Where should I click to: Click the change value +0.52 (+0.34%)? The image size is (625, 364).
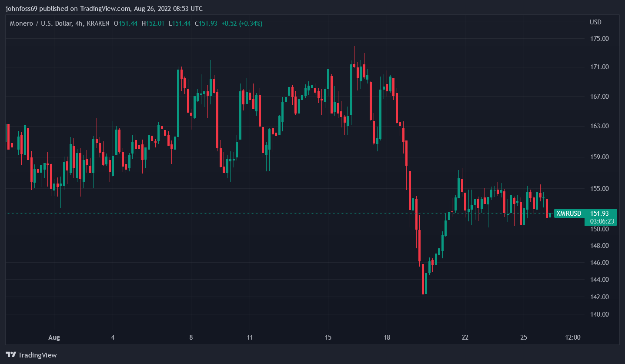coord(242,23)
